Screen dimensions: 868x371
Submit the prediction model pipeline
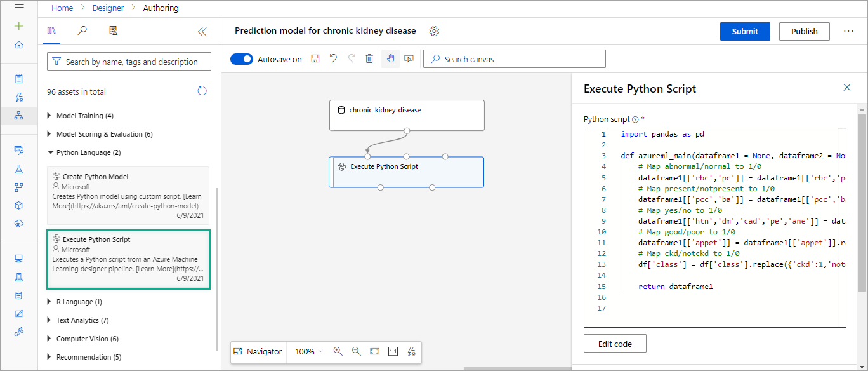point(744,30)
